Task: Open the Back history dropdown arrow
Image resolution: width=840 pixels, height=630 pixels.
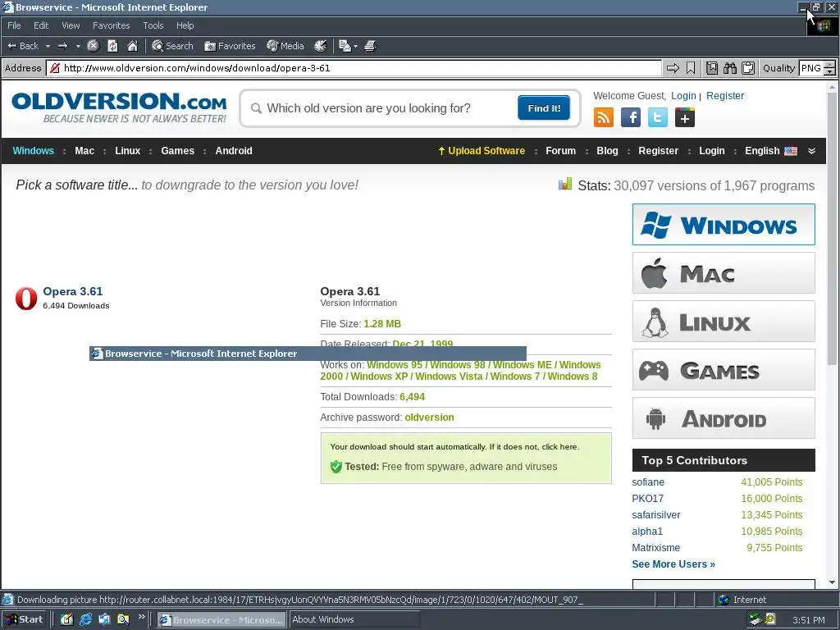Action: pos(48,46)
